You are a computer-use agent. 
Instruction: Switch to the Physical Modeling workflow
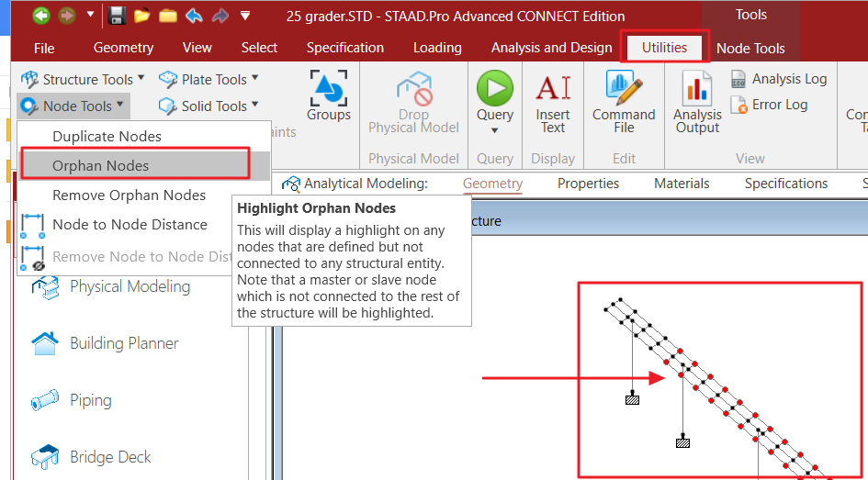130,286
